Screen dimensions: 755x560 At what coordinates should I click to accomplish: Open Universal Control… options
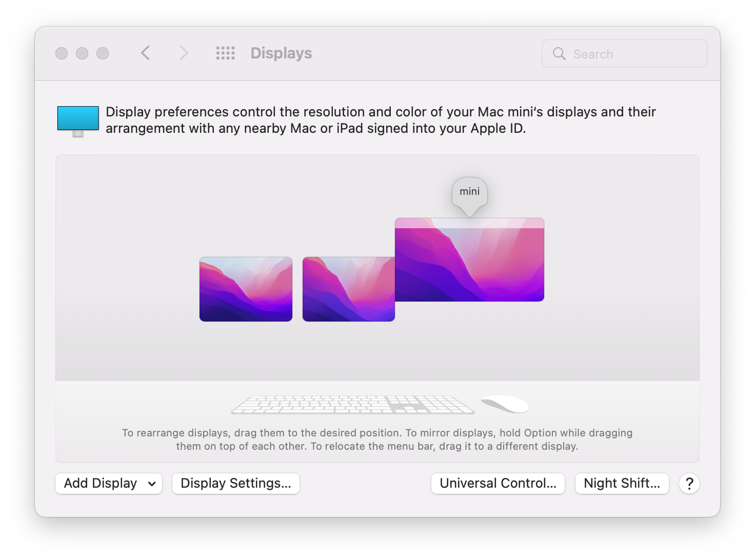coord(498,484)
